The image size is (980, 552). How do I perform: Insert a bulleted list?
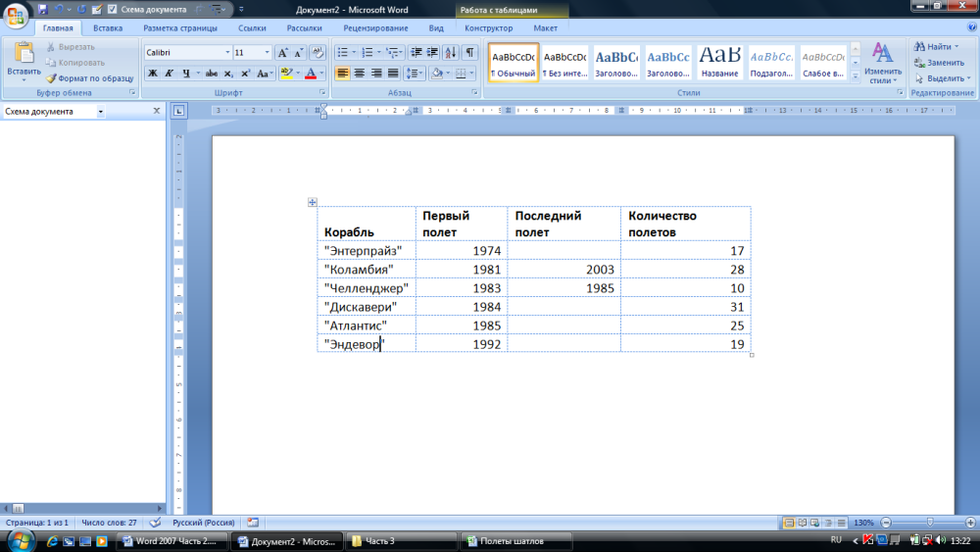pos(342,53)
